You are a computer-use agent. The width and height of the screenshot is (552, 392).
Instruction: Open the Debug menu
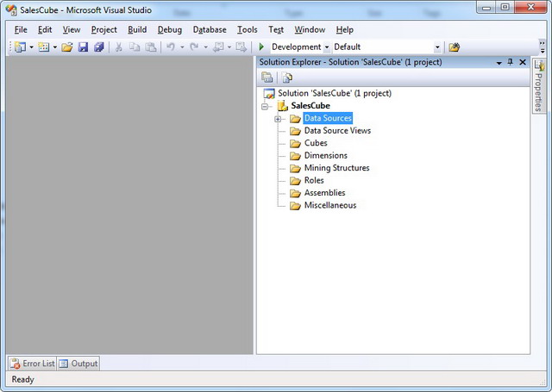coord(170,30)
